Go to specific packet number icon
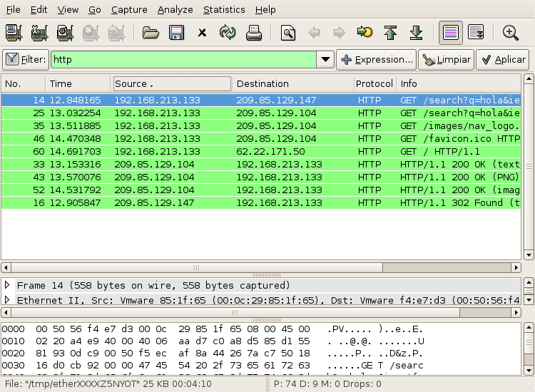Image resolution: width=535 pixels, height=392 pixels. coord(365,32)
